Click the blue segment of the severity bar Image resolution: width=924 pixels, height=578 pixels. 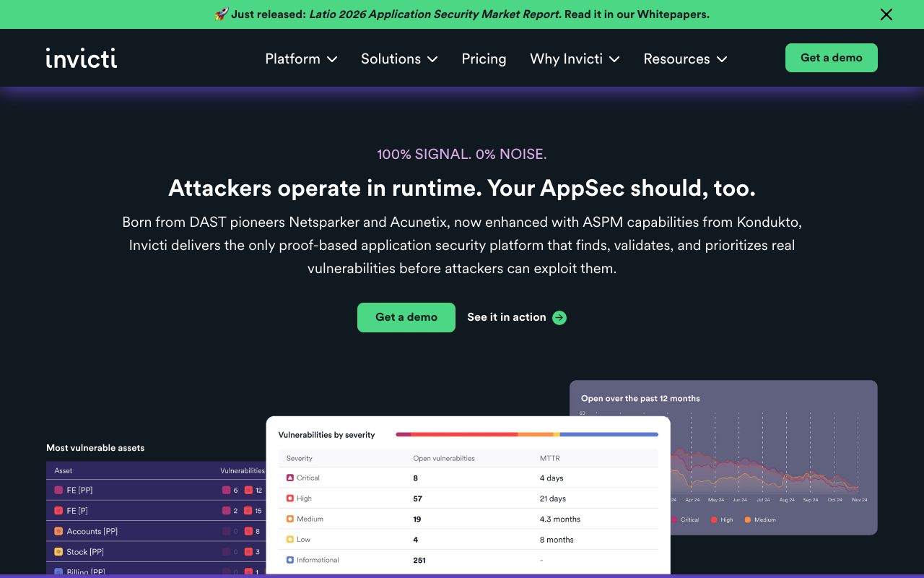[609, 434]
